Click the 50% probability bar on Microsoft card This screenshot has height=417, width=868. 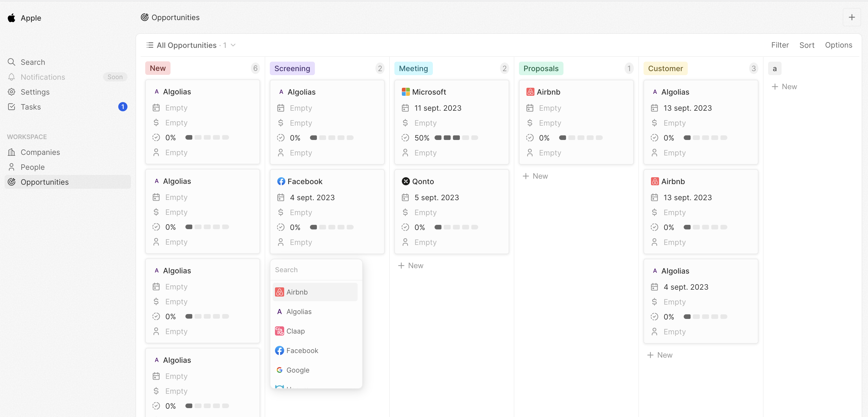[x=456, y=138]
